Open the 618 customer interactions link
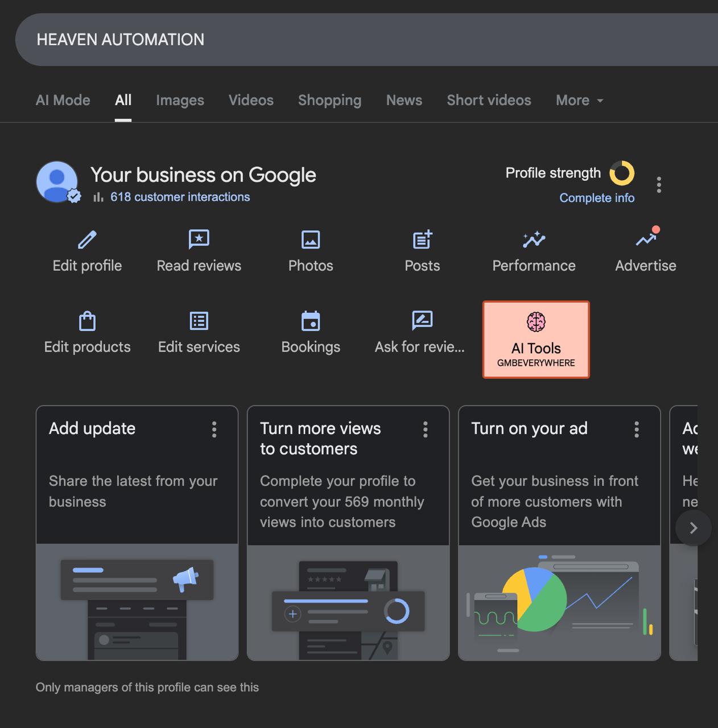This screenshot has width=718, height=728. coord(180,197)
